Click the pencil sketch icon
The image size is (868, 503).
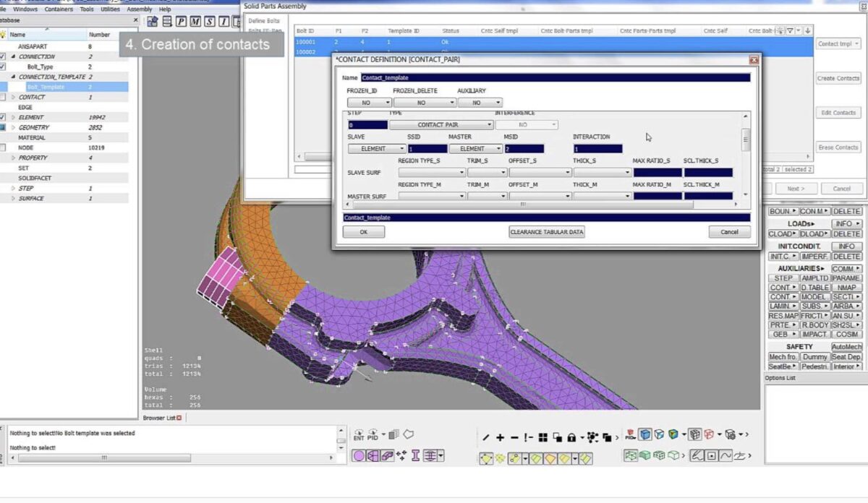coord(697,455)
